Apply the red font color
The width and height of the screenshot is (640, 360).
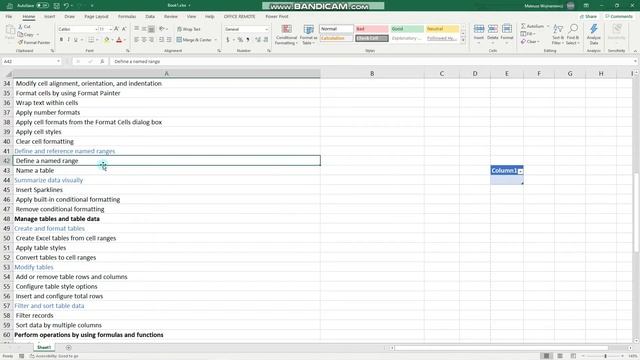tap(119, 40)
